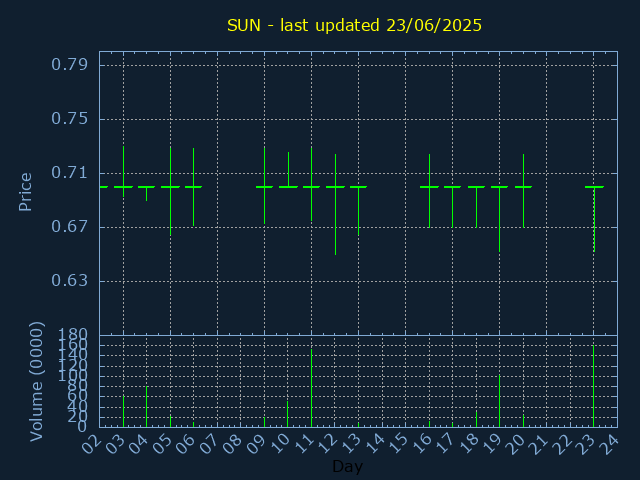Click the day 12 tick label
640x480 pixels.
tap(327, 444)
